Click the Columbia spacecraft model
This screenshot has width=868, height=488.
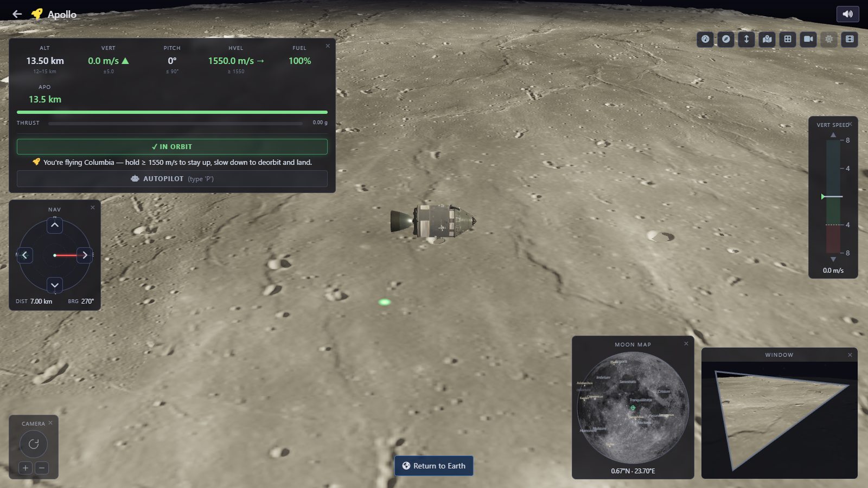coord(433,221)
